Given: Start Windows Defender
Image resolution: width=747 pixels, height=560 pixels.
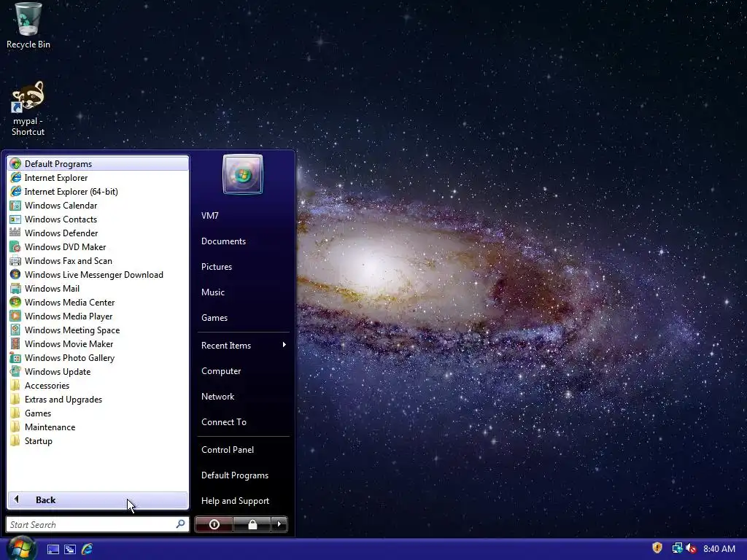Looking at the screenshot, I should coord(98,233).
